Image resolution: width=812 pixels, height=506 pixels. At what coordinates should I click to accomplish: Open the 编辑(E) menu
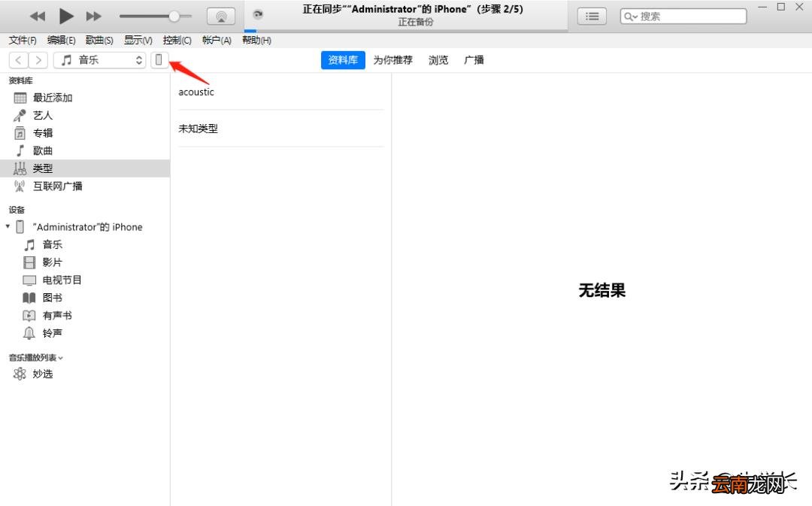point(61,41)
